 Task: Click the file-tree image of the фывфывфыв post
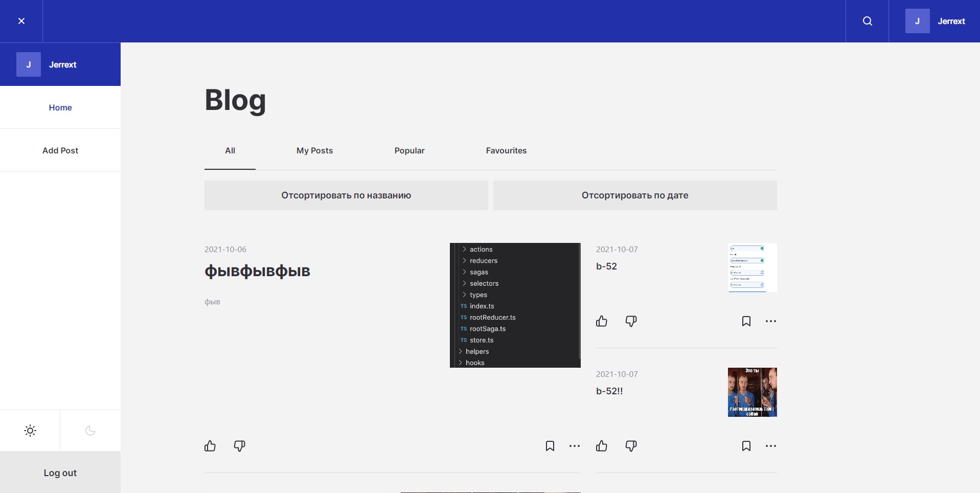(x=515, y=305)
